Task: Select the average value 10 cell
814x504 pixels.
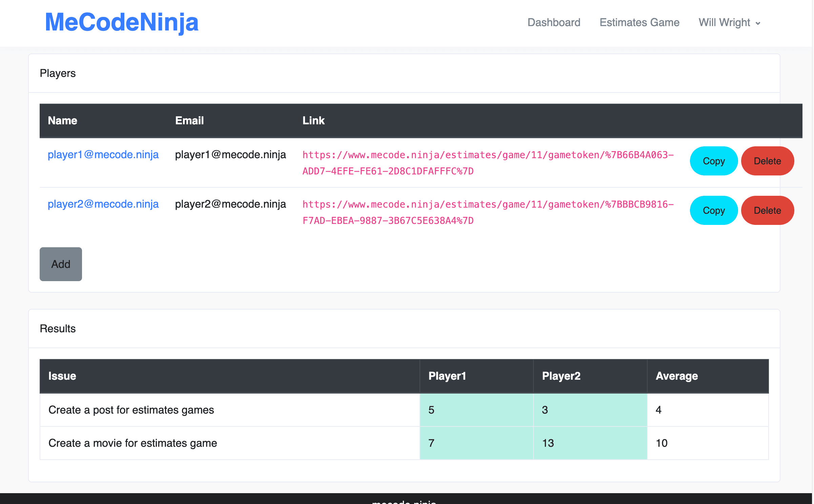Action: coord(707,443)
